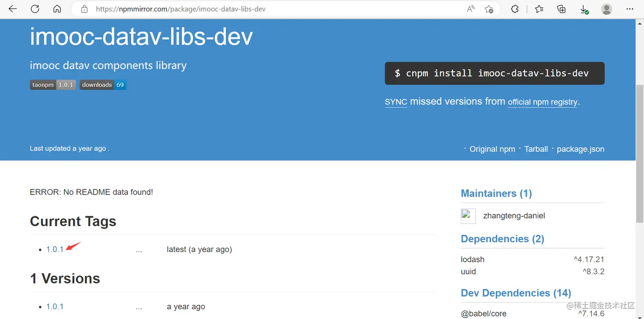Open the package.json link
Screen dimensions: 644x319
point(581,149)
